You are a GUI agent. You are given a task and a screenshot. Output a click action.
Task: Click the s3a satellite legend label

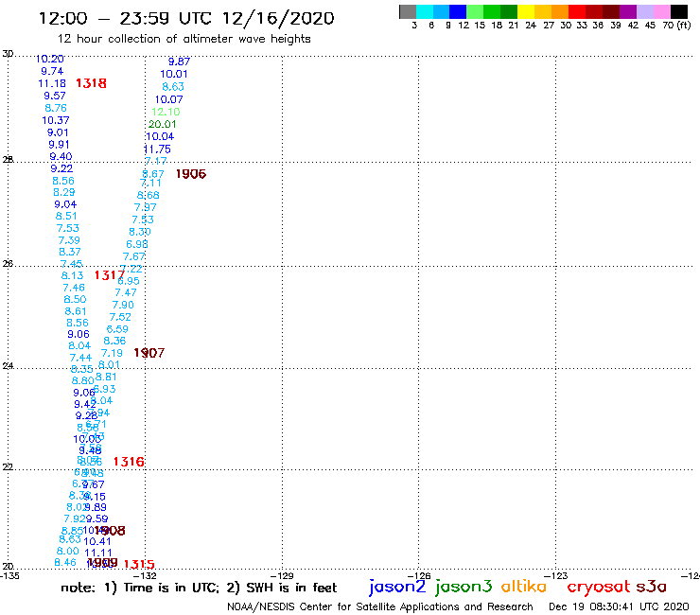point(651,587)
